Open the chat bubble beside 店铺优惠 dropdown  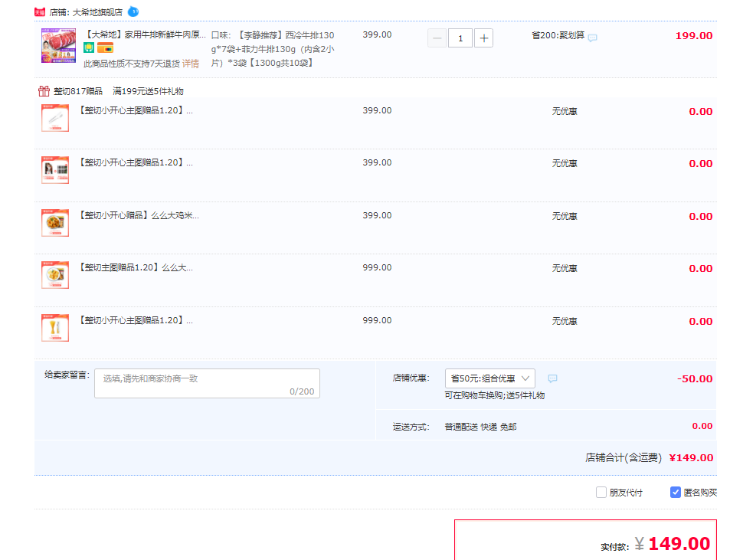(x=552, y=378)
